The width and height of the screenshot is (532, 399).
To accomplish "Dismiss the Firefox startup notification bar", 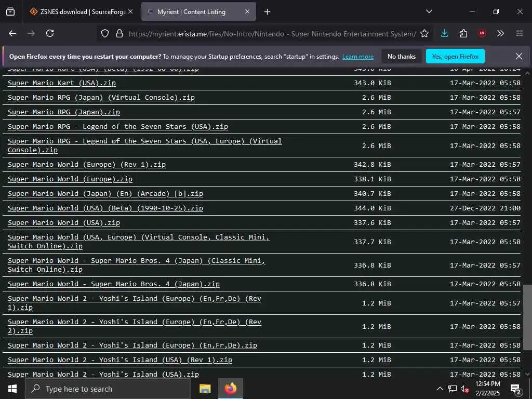I will (x=519, y=56).
